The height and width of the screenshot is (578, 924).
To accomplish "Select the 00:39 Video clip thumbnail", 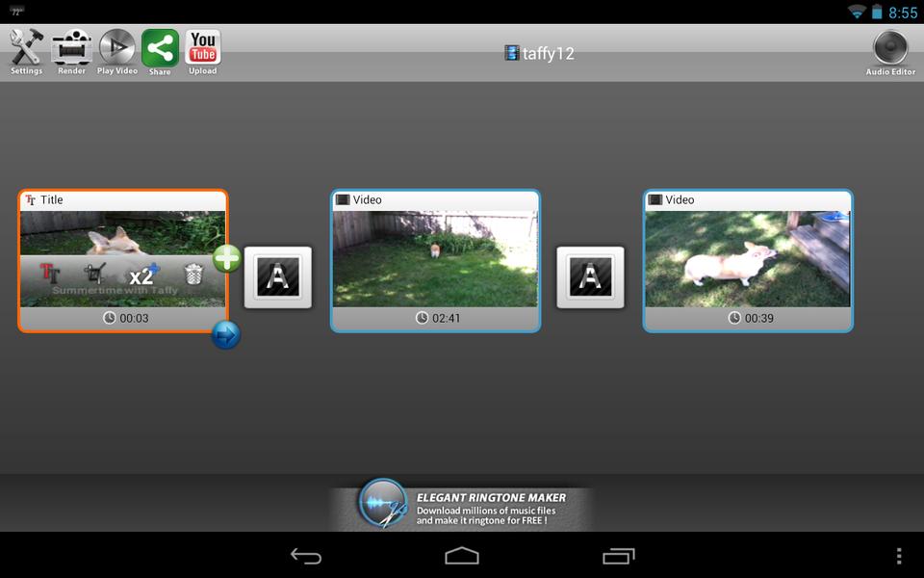I will tap(748, 259).
